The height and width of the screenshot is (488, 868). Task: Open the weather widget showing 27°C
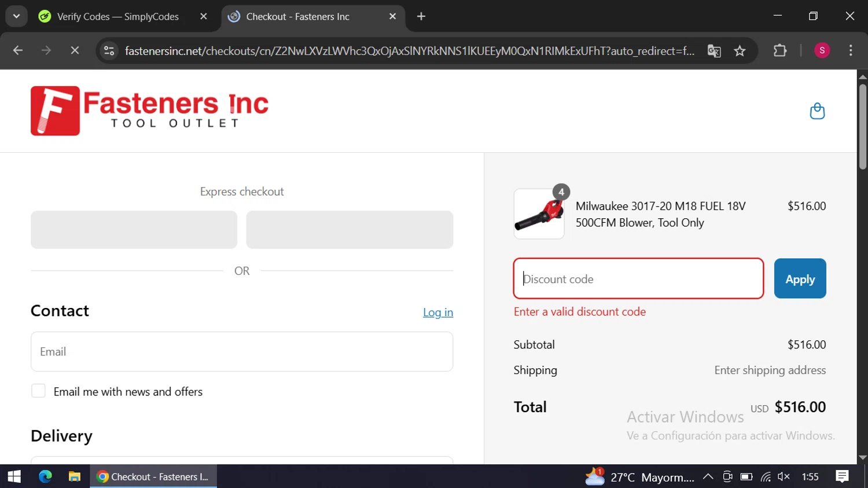(x=639, y=477)
